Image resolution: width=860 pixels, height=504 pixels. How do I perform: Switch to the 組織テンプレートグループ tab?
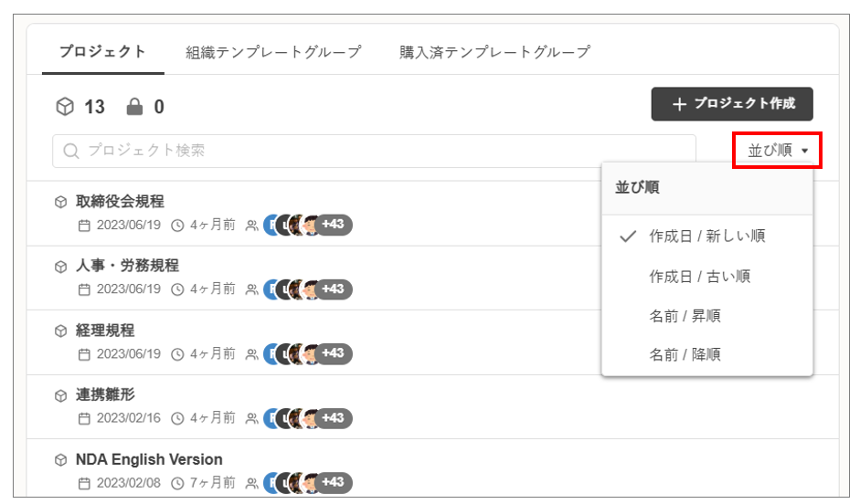[x=272, y=52]
